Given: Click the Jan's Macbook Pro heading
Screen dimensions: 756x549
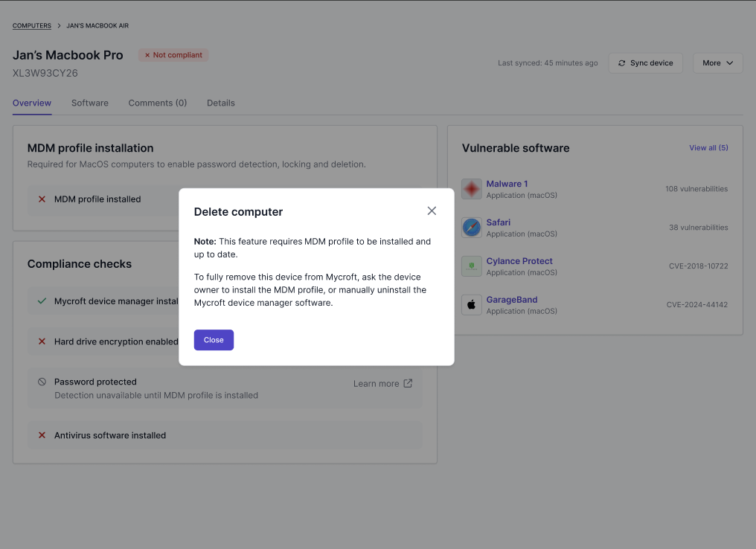Looking at the screenshot, I should [68, 56].
